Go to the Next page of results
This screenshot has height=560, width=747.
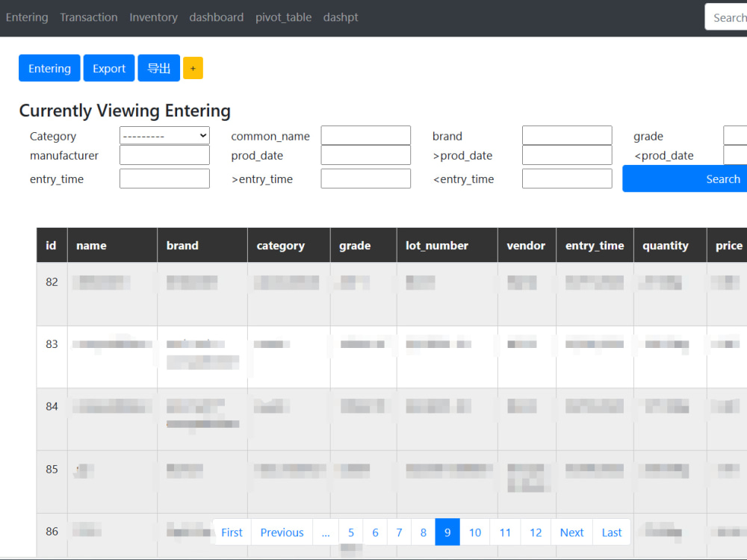[x=571, y=532]
